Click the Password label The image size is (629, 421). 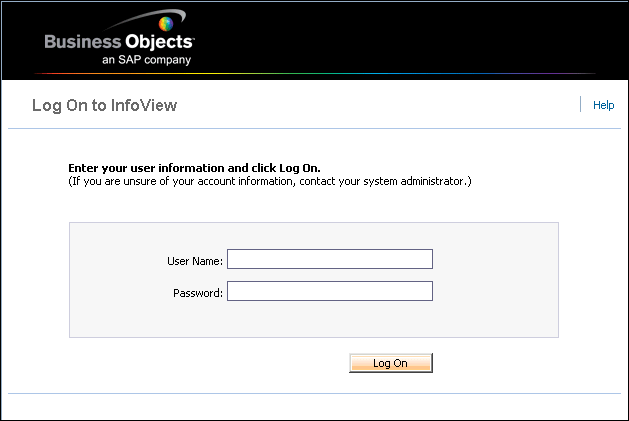tap(198, 293)
